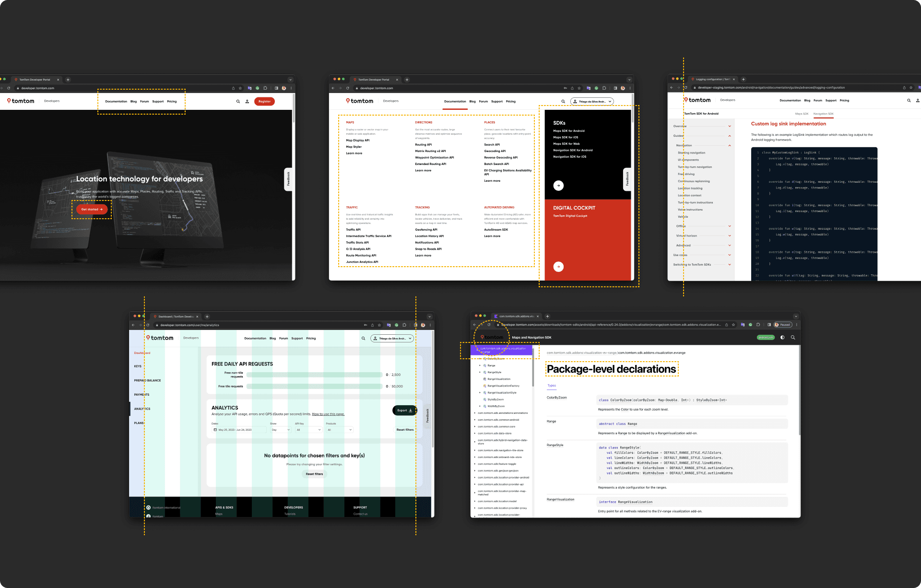Open the KEYS menu item in the dashboard sidebar
Screen dimensions: 921x588
138,366
